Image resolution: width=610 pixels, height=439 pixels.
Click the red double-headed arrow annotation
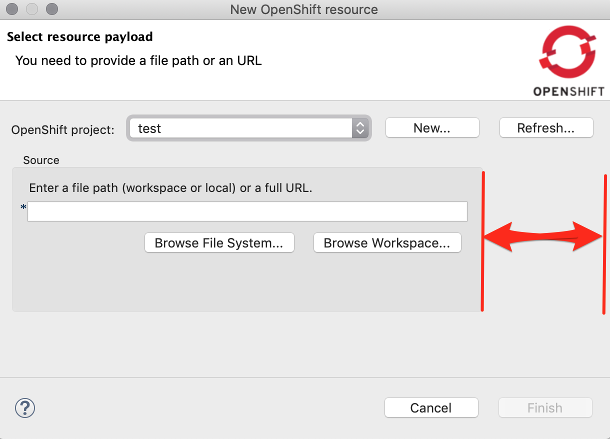[544, 238]
